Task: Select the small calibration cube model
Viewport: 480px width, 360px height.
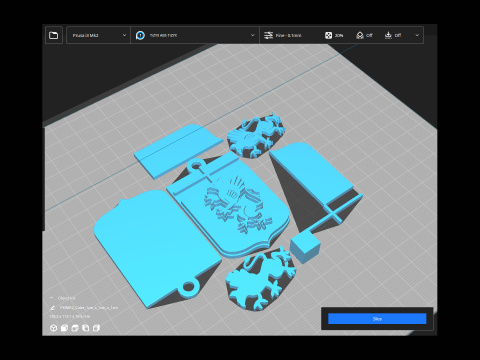Action: 305,248
